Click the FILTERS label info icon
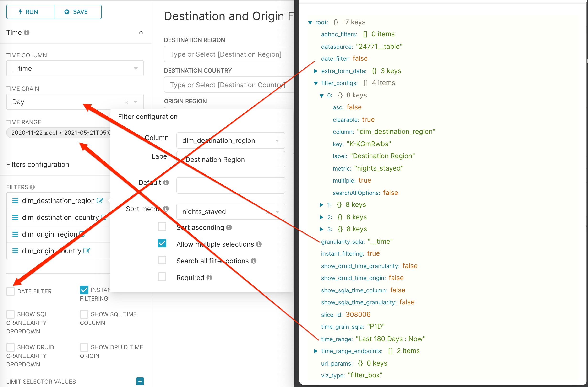588x387 pixels. pos(32,187)
